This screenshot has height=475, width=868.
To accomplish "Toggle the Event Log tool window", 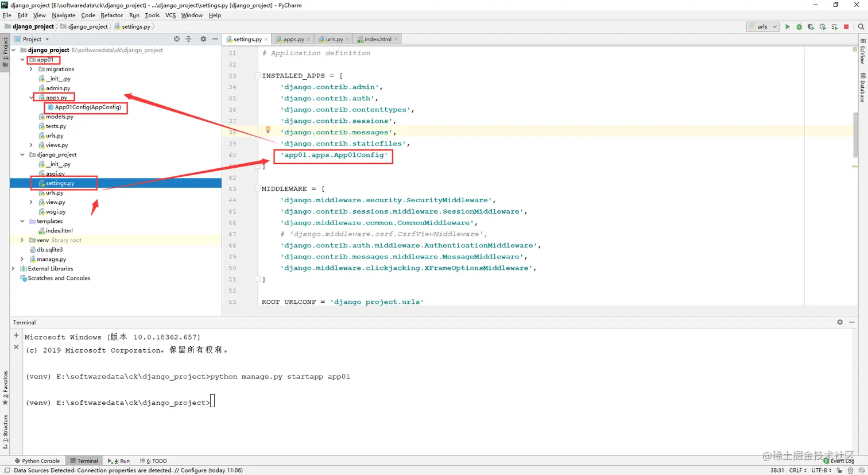I will 839,461.
